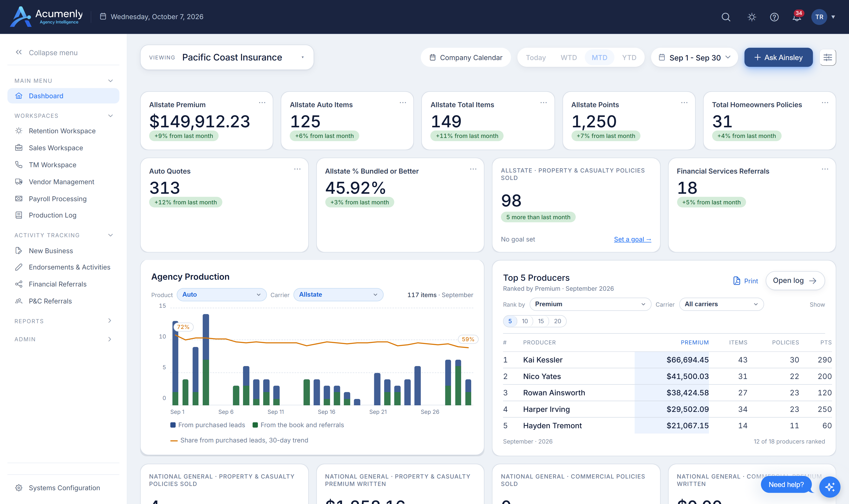
Task: Select the MTD range toggle
Action: click(x=599, y=57)
